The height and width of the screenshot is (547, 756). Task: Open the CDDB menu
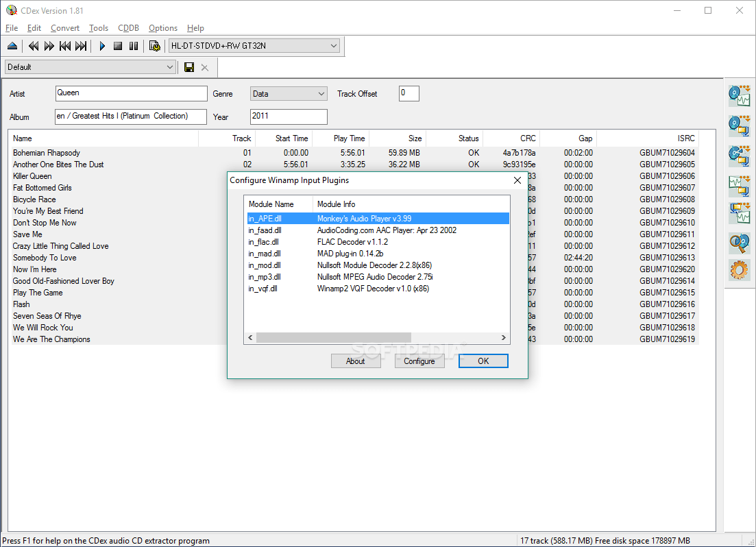click(x=129, y=28)
